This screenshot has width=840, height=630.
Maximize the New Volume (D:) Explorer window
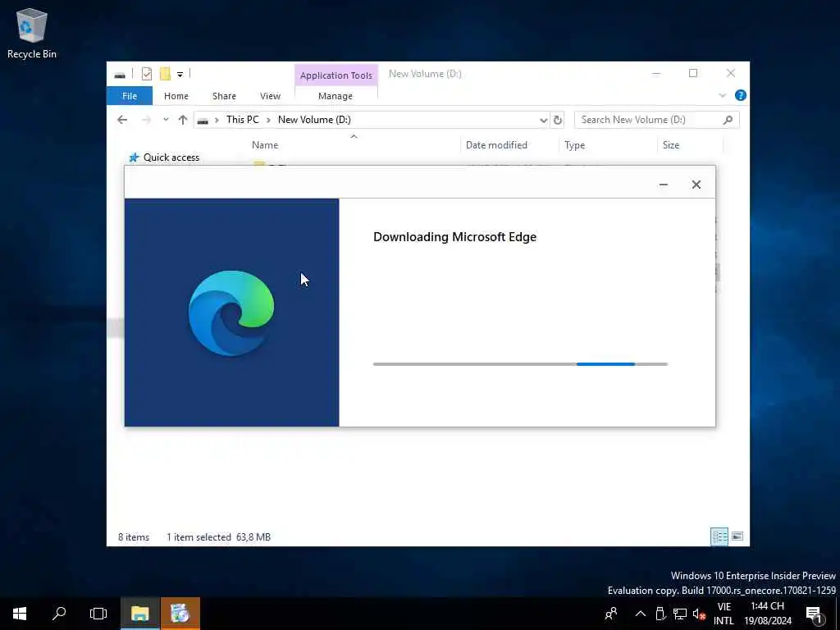click(x=693, y=73)
